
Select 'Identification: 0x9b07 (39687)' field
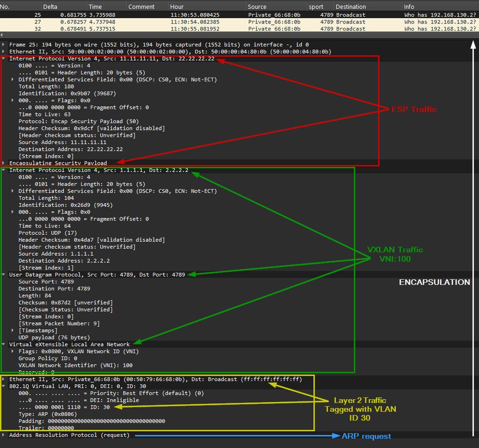click(x=67, y=93)
